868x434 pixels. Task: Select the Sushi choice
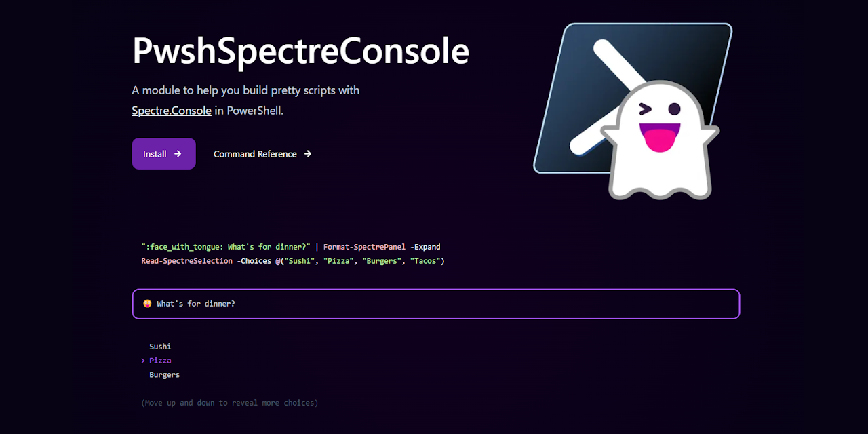click(160, 347)
